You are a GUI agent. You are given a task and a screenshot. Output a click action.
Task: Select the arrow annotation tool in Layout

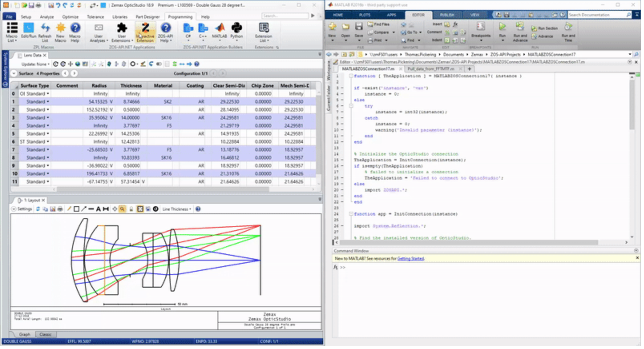[84, 209]
